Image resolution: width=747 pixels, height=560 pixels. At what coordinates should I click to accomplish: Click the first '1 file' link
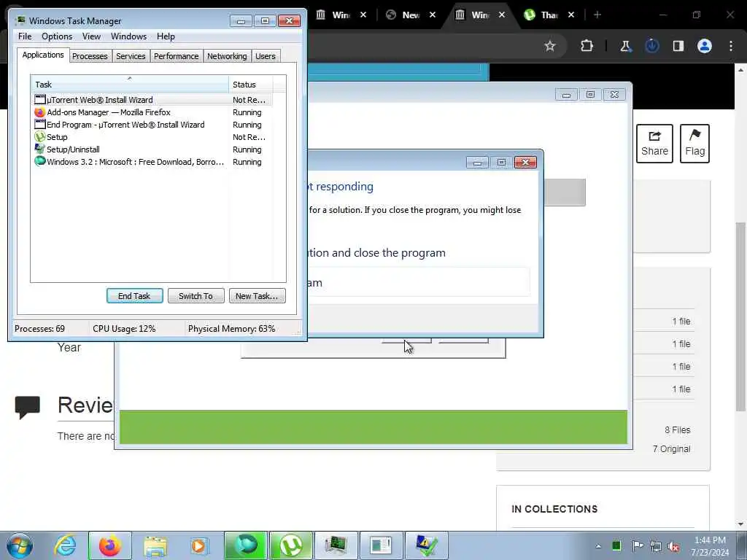click(x=681, y=322)
